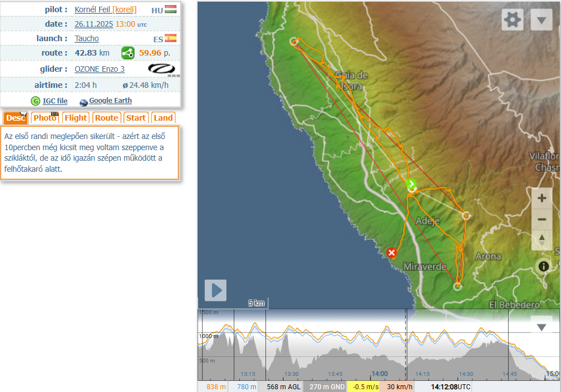Click the OZONE Enzo 3 glider link
The image size is (561, 392).
100,69
